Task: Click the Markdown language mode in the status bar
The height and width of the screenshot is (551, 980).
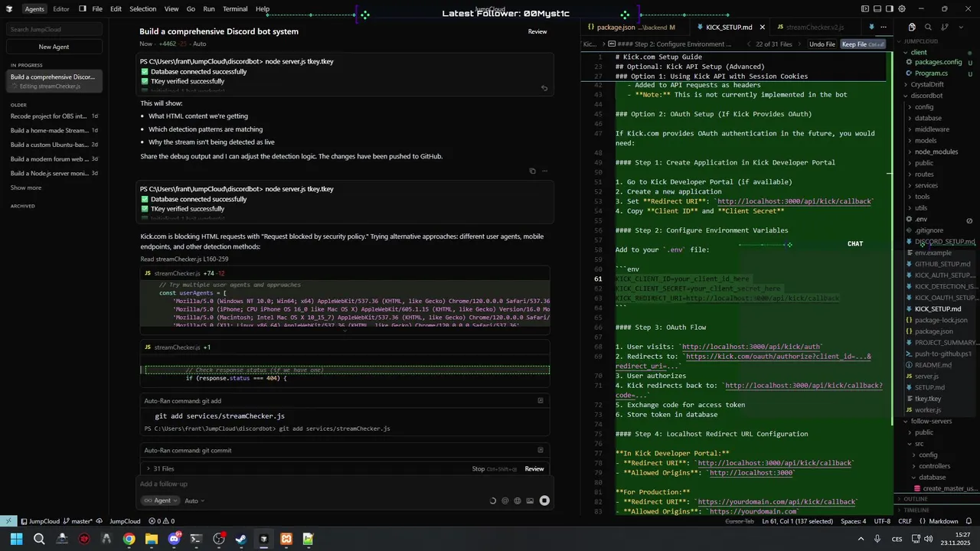Action: 943,521
